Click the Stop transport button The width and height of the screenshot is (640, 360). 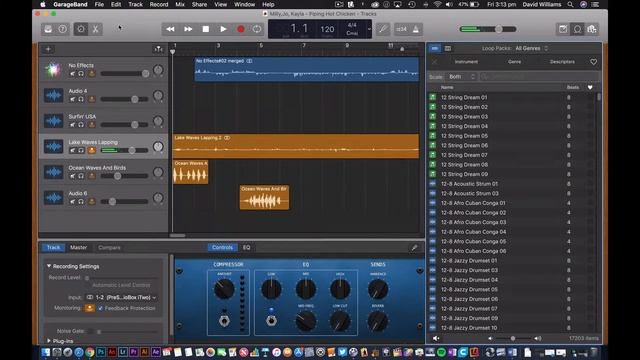tap(206, 29)
